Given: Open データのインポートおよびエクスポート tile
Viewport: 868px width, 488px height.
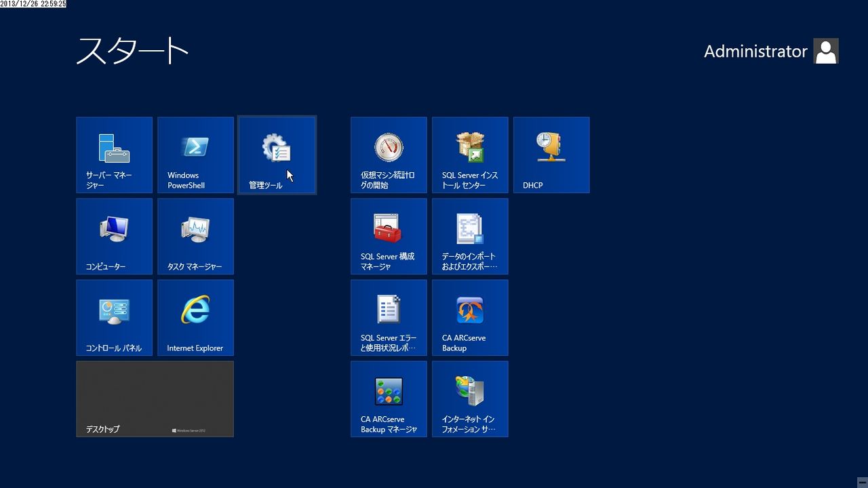Looking at the screenshot, I should [471, 237].
